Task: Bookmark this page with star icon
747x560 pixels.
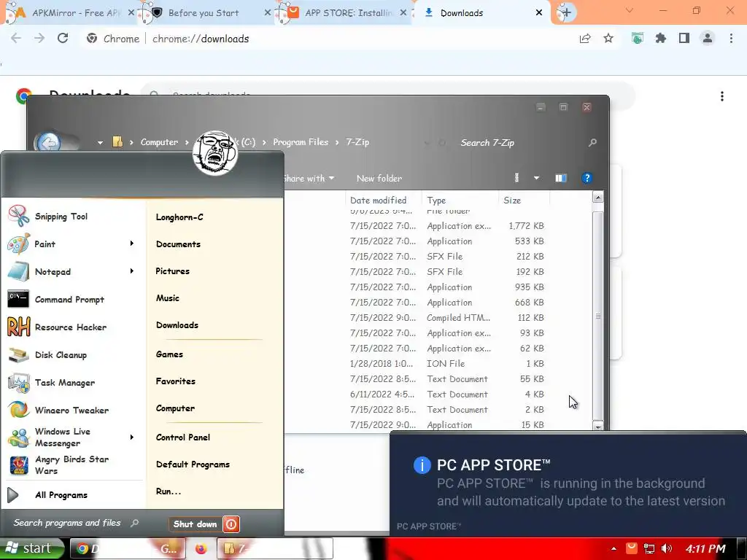Action: coord(608,38)
